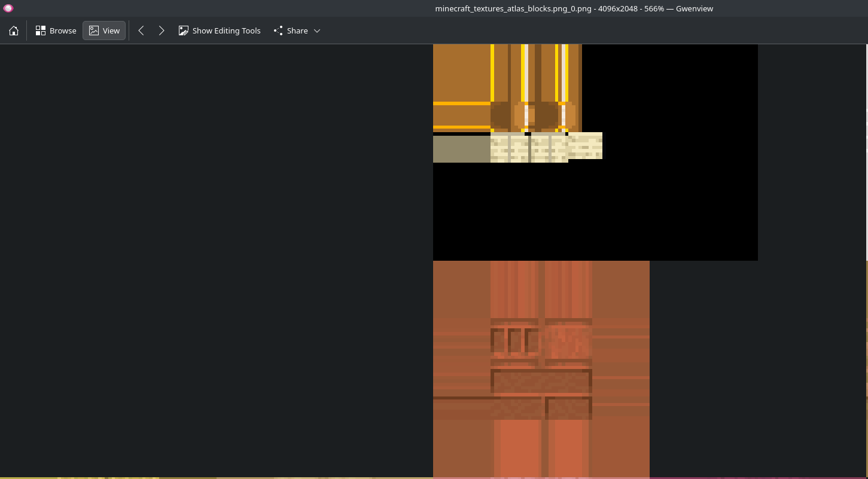This screenshot has width=868, height=479.
Task: Click the picture icon on the View button
Action: pos(94,31)
